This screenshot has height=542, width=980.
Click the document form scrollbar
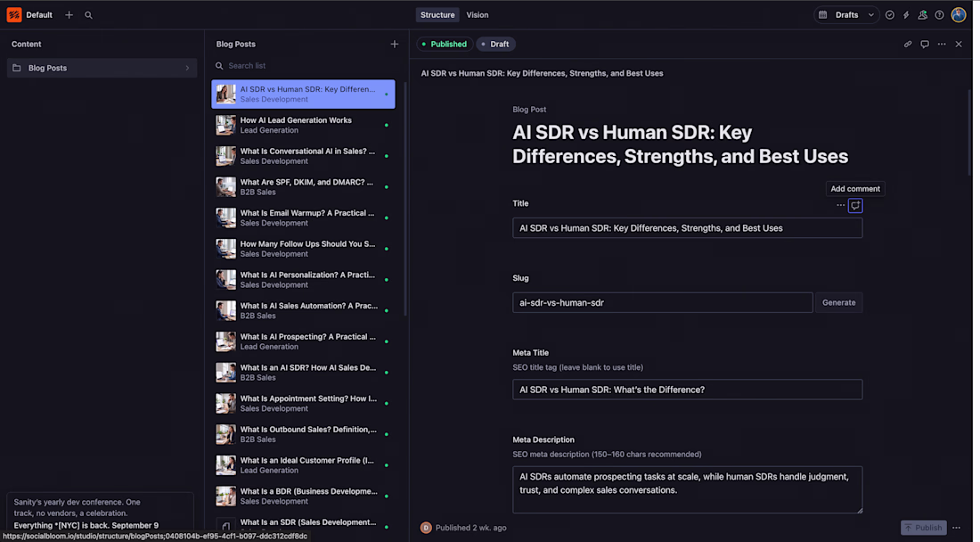pyautogui.click(x=970, y=131)
